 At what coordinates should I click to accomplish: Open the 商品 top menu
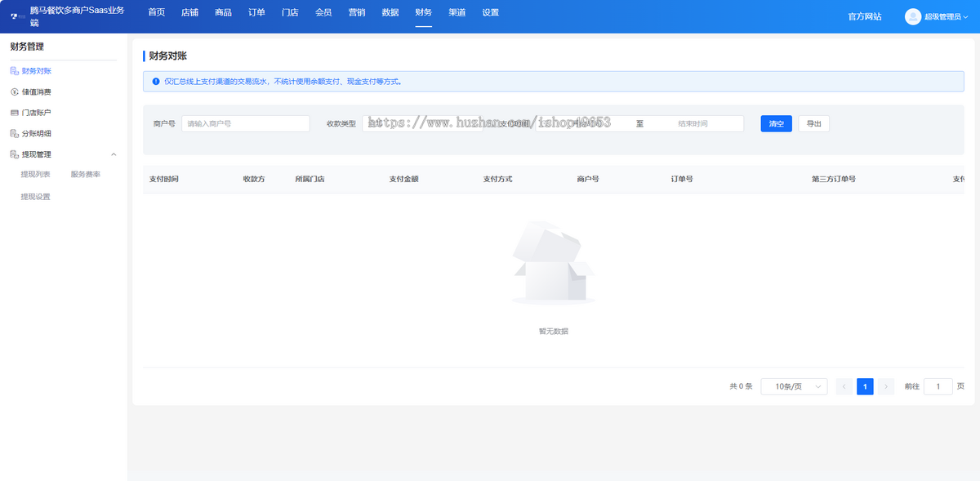coord(223,12)
